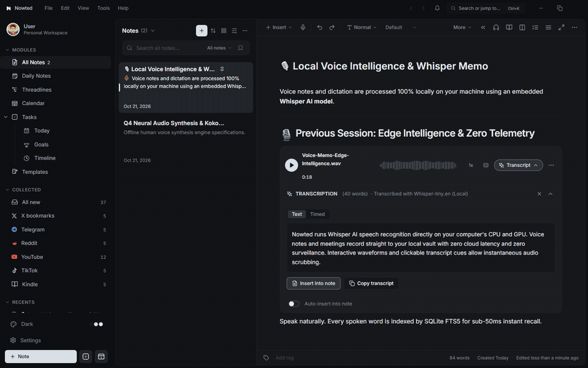Open the outline list icon in toolbar
Viewport: 588px width, 368px height.
535,28
